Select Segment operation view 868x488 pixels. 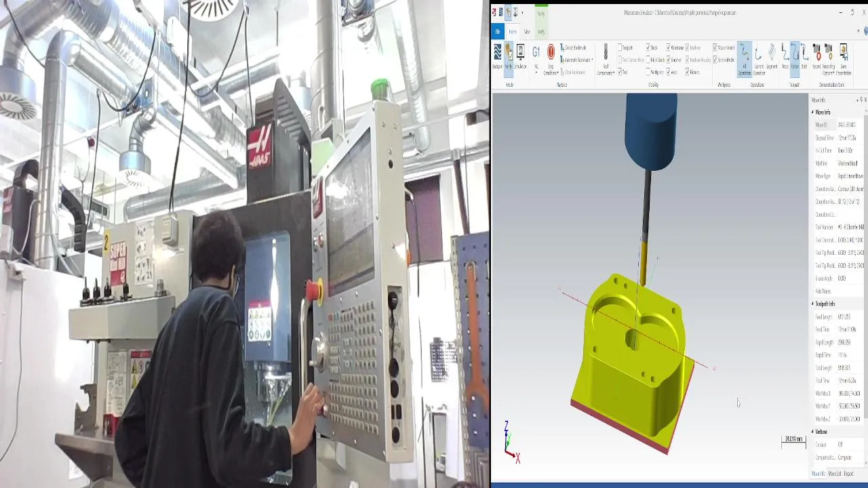(772, 58)
